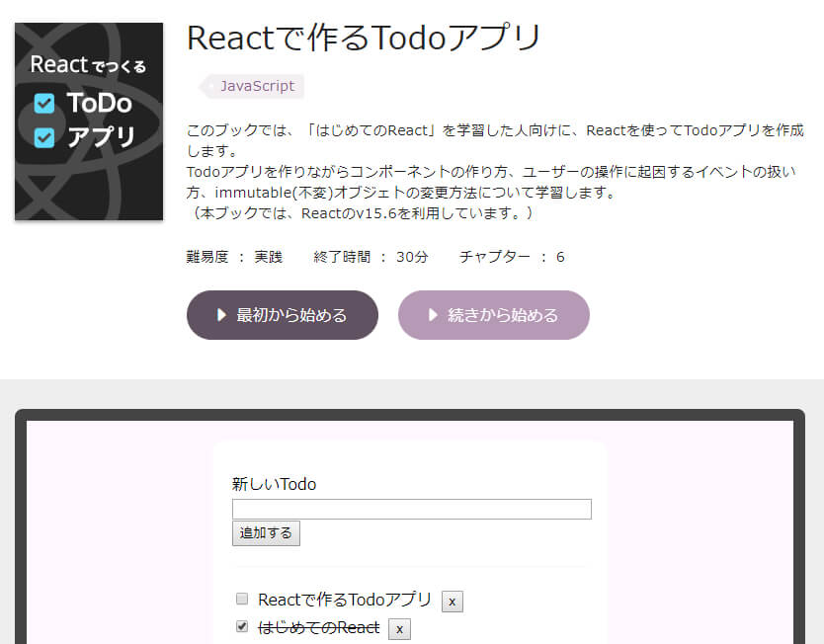This screenshot has width=824, height=644.
Task: Click the チャプター：6 chapter count
Action: coord(512,257)
